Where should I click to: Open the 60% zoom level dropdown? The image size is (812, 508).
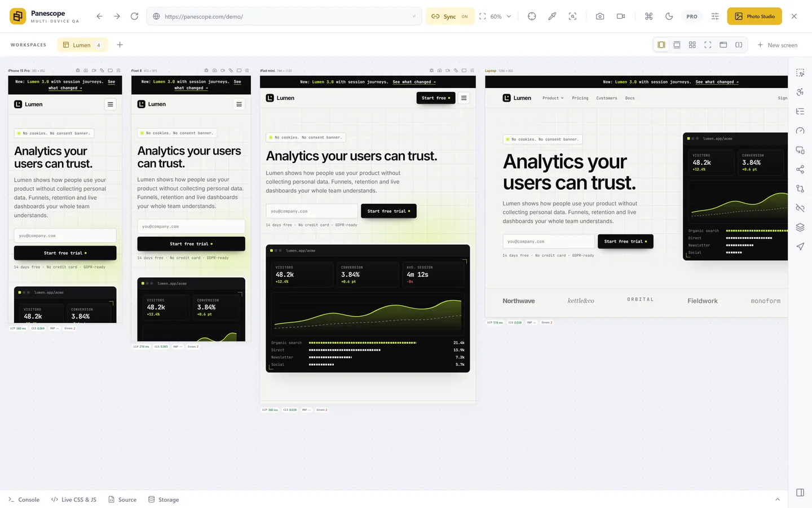[x=496, y=16]
